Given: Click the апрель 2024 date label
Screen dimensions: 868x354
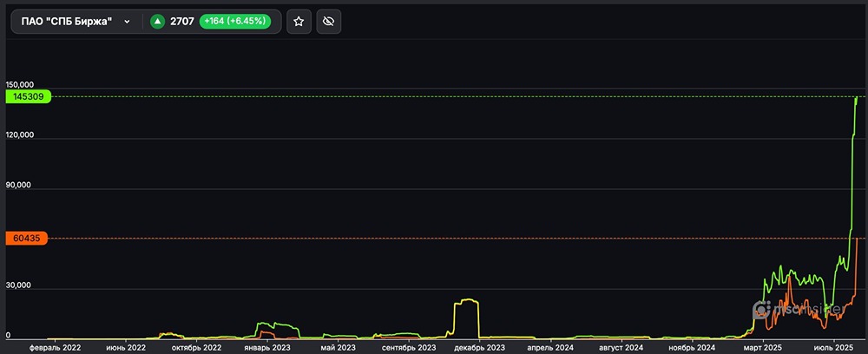Looking at the screenshot, I should (x=551, y=347).
